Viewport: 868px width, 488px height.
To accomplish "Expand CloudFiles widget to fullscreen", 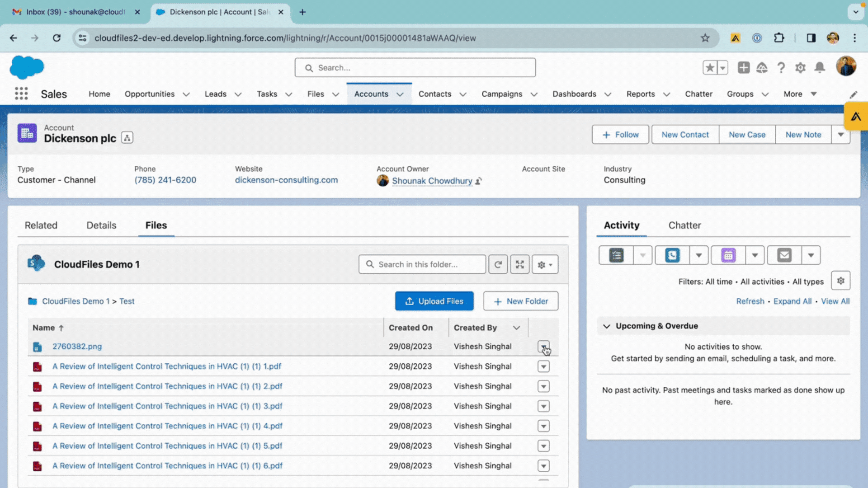I will (520, 264).
